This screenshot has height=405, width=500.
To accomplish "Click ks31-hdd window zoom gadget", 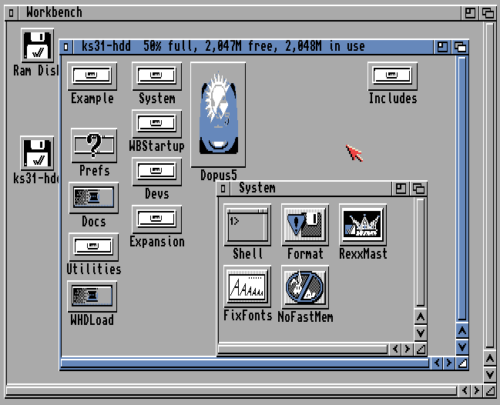I will click(x=442, y=47).
